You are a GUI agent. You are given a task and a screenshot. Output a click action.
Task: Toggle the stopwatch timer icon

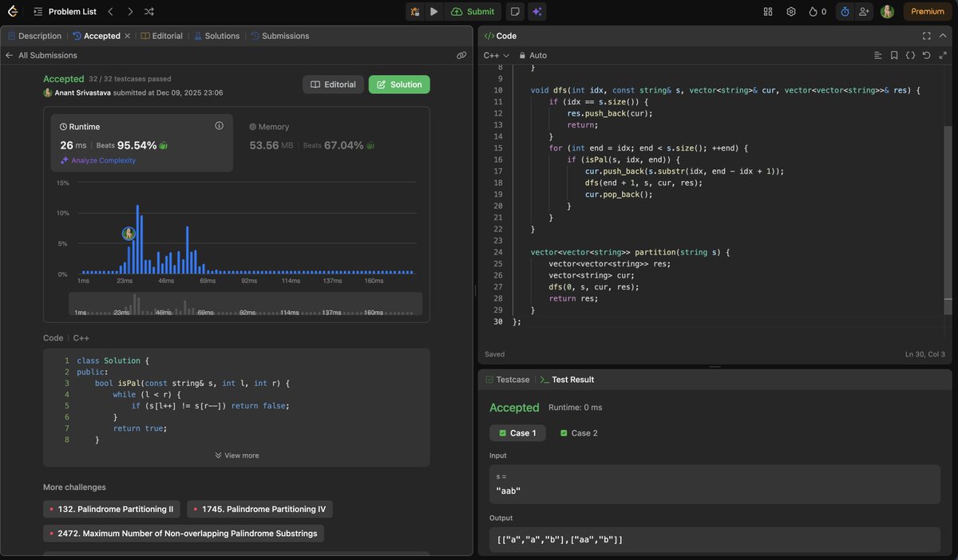coord(845,11)
